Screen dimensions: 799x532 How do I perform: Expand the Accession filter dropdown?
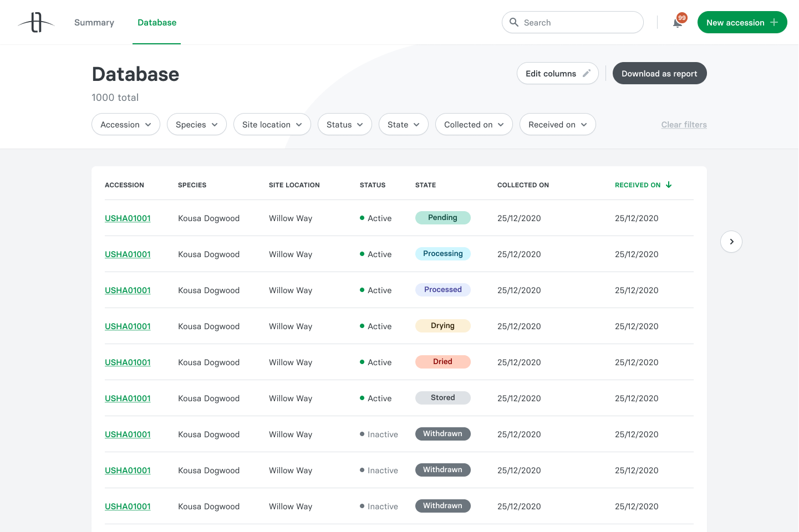[x=126, y=125]
